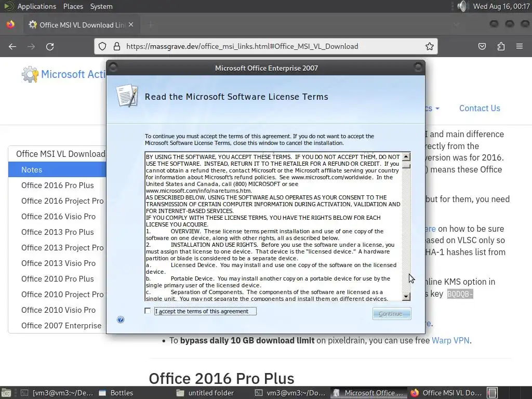Select the Office MSI VL Download Links tab

tap(82, 25)
